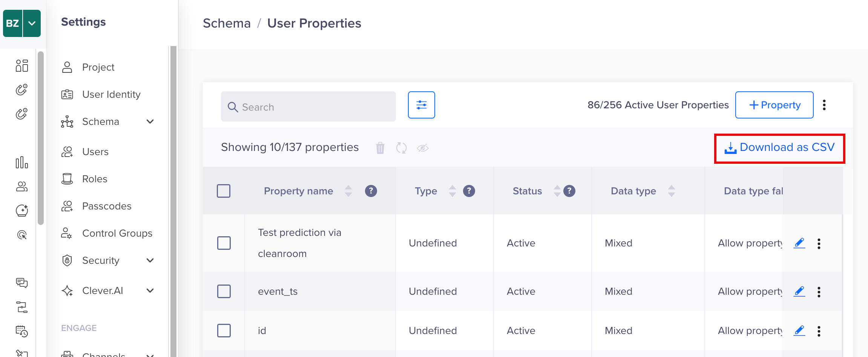Expand the Security section chevron

pyautogui.click(x=150, y=260)
